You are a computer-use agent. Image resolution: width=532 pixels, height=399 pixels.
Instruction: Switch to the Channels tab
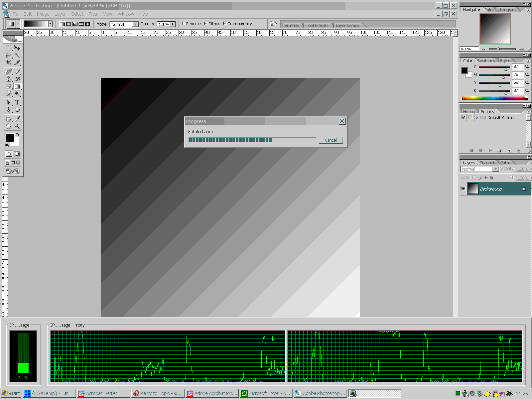[x=488, y=163]
